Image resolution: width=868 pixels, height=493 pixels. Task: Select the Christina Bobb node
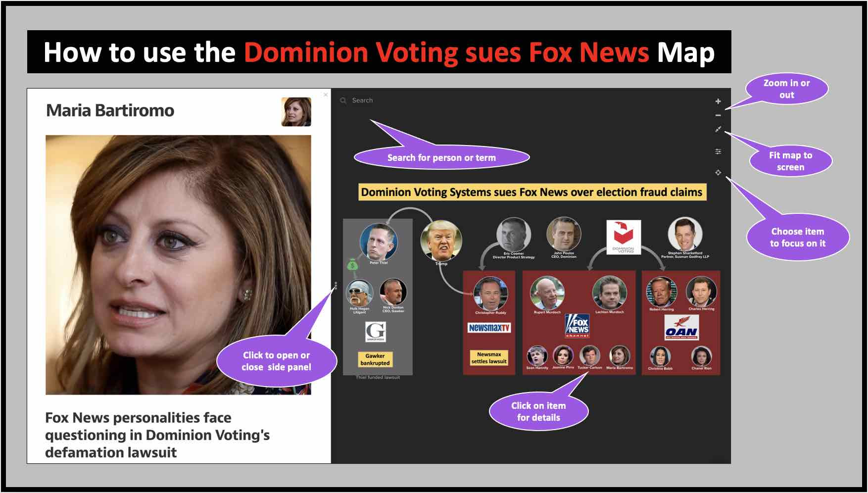[660, 356]
